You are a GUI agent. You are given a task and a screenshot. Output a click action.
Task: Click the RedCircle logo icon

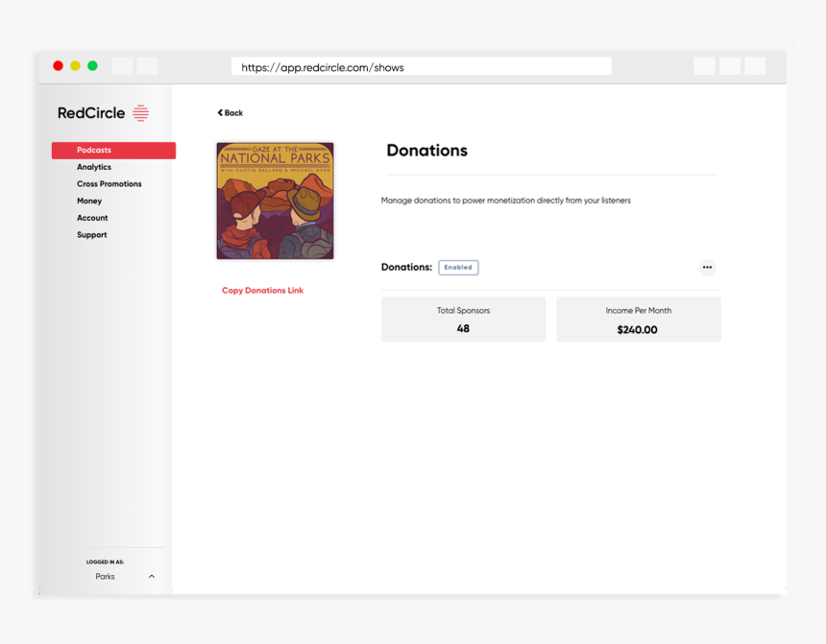[x=140, y=112]
